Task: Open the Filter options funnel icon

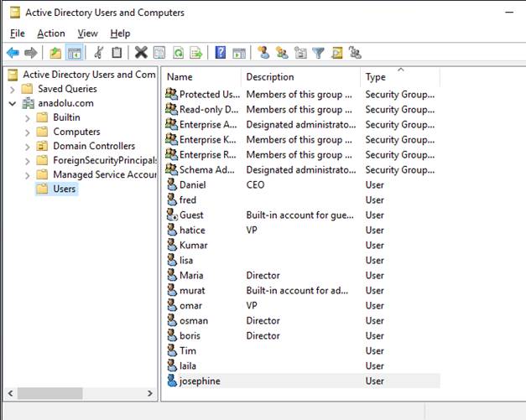Action: [x=318, y=53]
